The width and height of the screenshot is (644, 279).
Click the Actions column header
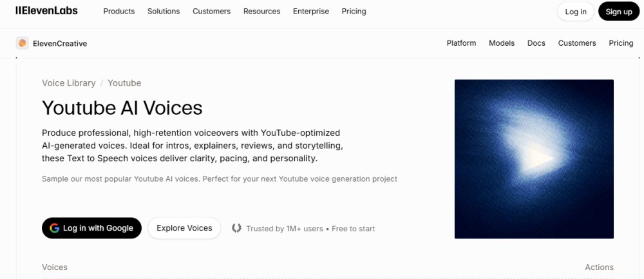click(x=599, y=267)
